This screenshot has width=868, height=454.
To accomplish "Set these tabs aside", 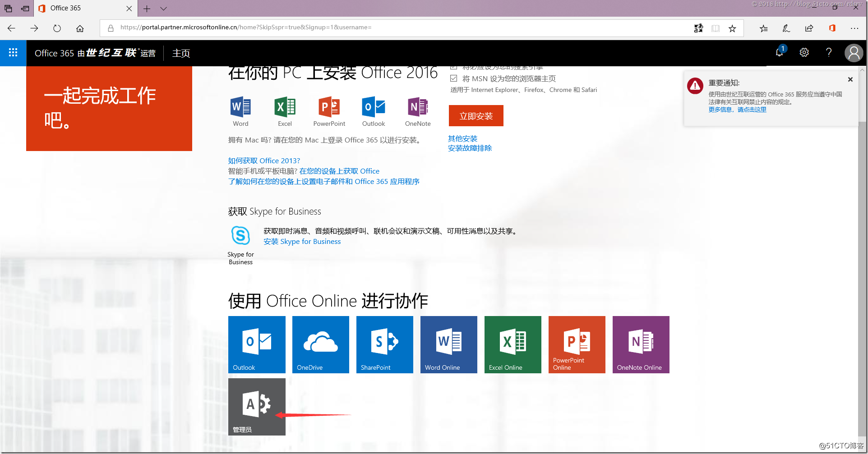I will pyautogui.click(x=25, y=9).
